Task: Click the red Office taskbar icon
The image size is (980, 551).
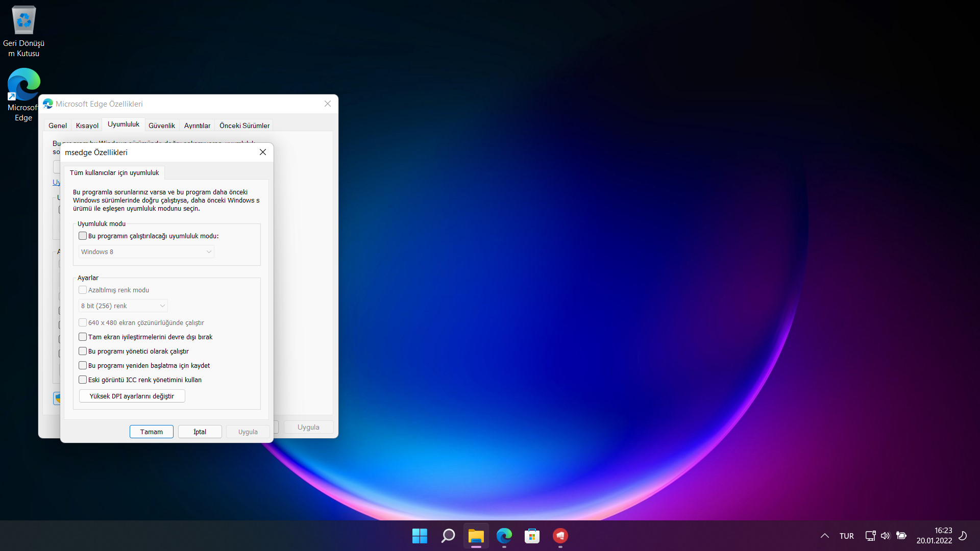Action: pos(560,536)
